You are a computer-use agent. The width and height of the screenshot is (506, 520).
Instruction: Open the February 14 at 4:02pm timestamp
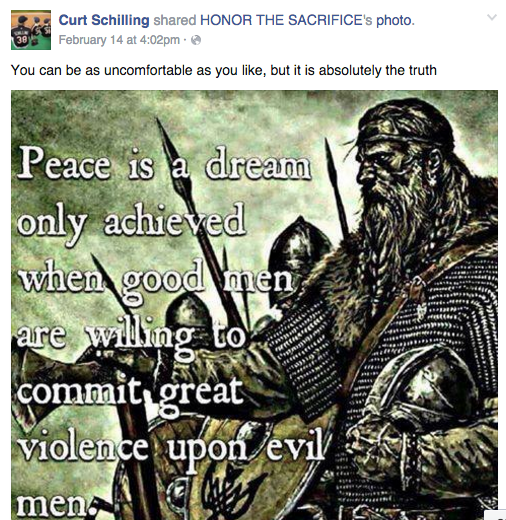click(119, 40)
